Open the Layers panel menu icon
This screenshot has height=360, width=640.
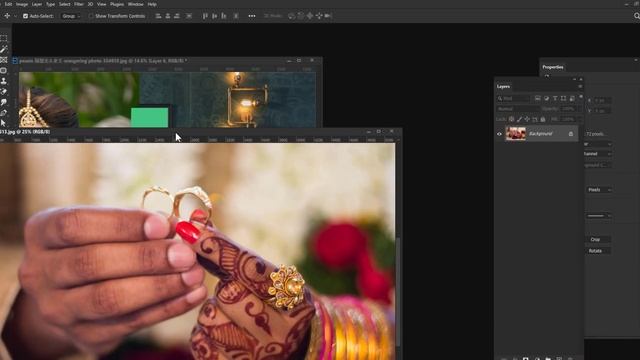tap(580, 87)
